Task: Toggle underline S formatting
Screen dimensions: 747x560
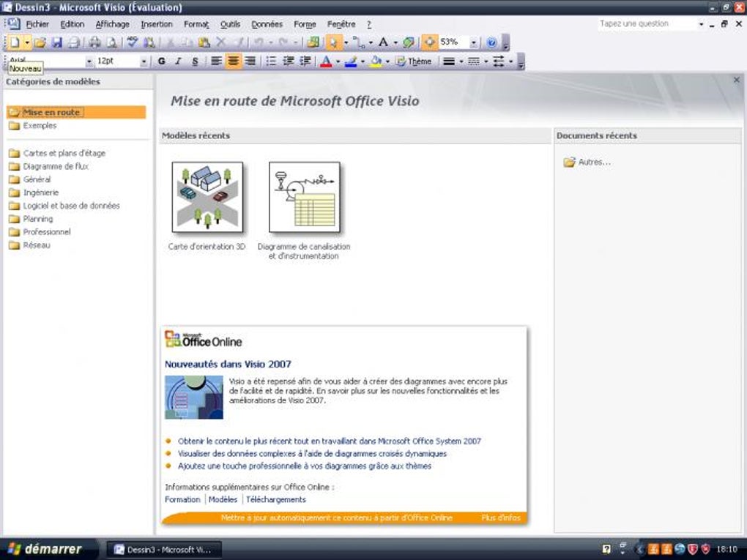Action: tap(195, 61)
